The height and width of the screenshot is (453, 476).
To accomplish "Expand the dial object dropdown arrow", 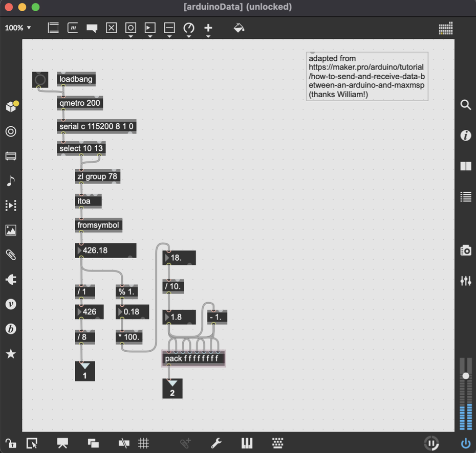I will click(189, 36).
